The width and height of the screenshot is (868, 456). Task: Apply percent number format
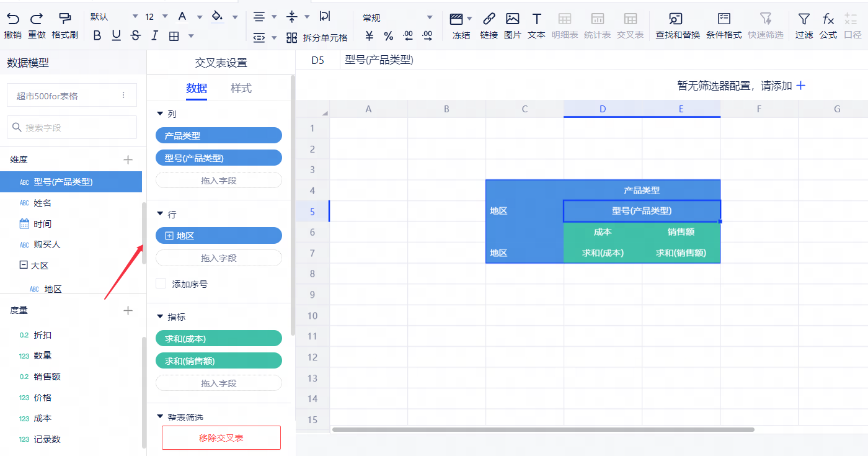388,36
